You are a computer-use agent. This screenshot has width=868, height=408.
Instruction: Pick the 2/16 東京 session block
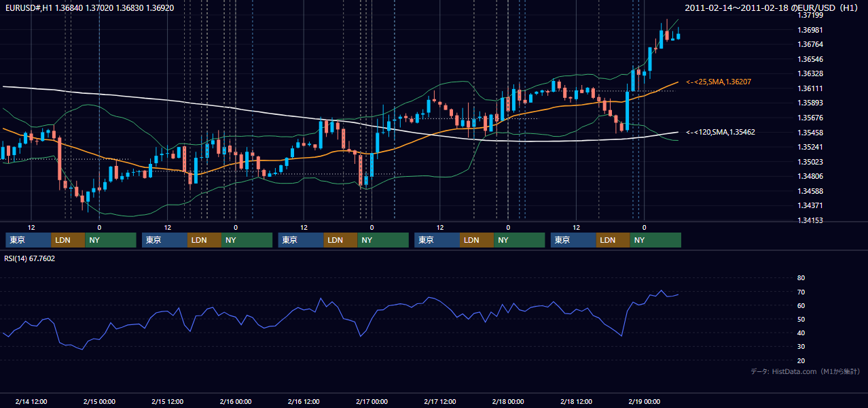click(301, 240)
